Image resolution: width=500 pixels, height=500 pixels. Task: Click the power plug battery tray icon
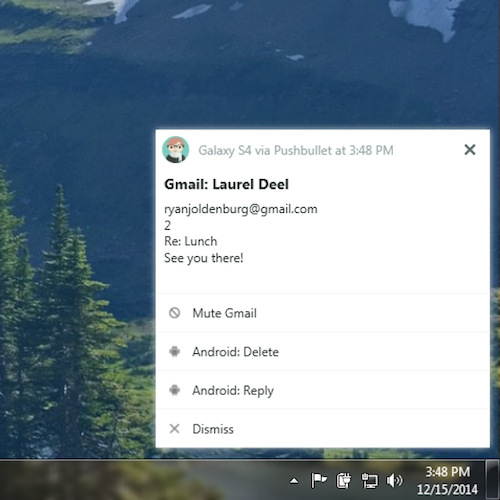tap(344, 480)
